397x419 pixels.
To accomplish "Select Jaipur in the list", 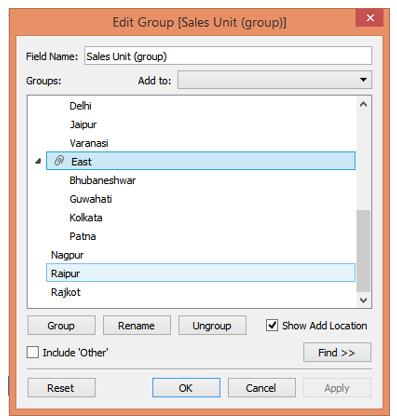I will (83, 125).
